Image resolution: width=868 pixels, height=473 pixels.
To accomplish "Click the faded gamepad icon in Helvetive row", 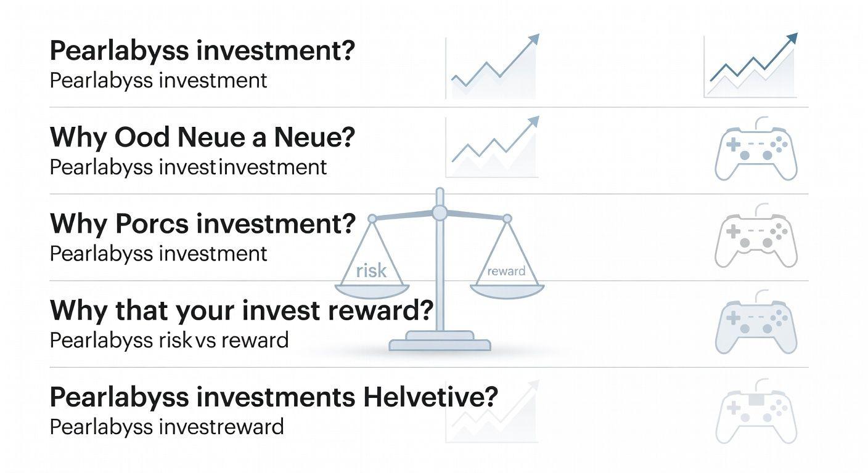I will tap(756, 414).
